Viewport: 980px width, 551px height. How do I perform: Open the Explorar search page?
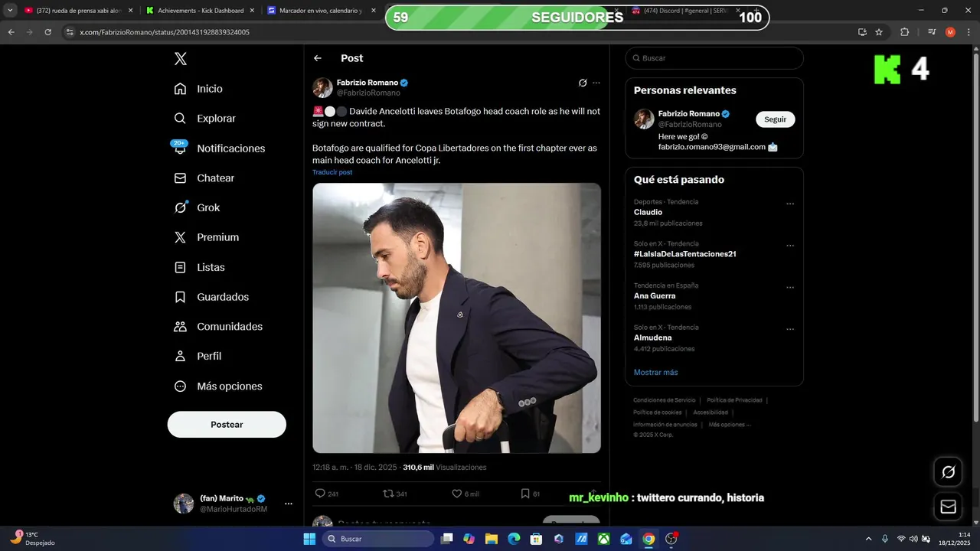tap(204, 119)
